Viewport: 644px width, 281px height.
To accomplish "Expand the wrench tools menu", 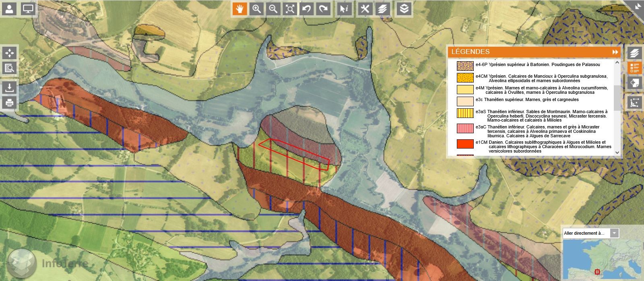I will pyautogui.click(x=365, y=9).
